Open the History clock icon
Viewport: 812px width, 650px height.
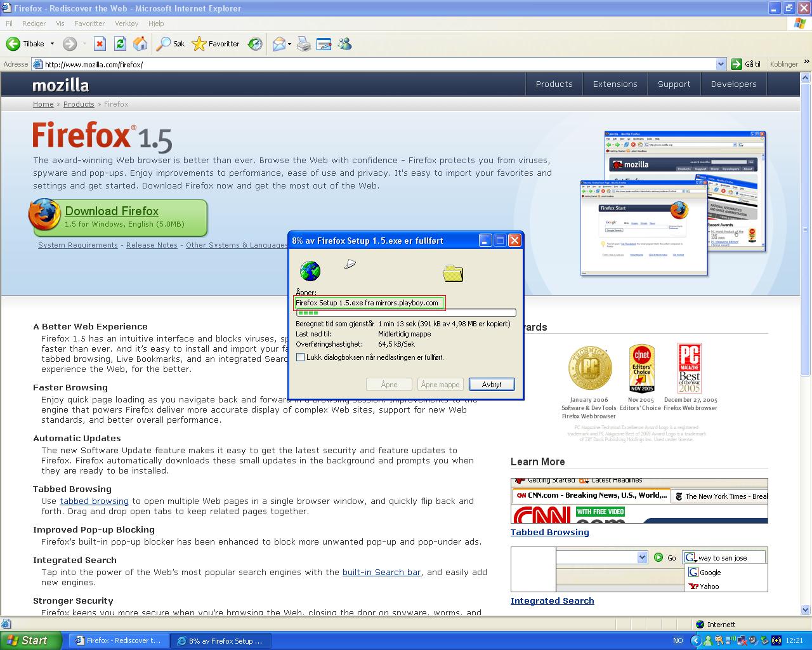point(255,44)
